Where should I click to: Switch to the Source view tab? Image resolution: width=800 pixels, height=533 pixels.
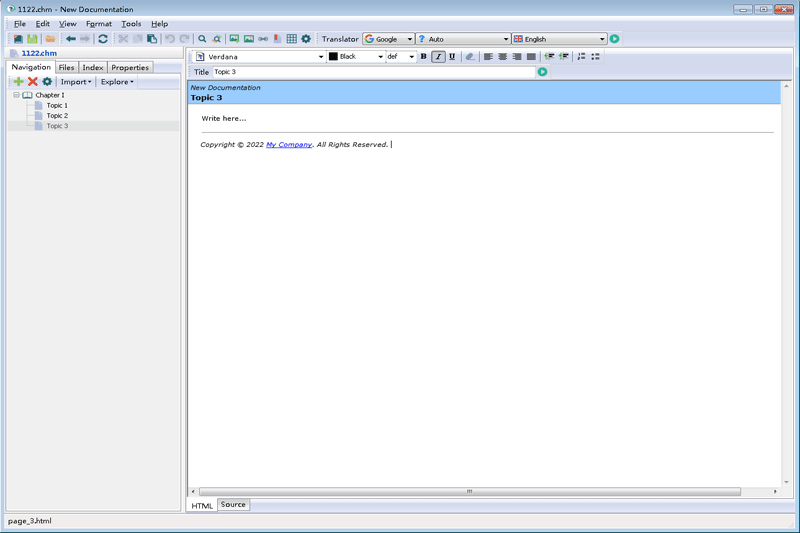pos(233,504)
